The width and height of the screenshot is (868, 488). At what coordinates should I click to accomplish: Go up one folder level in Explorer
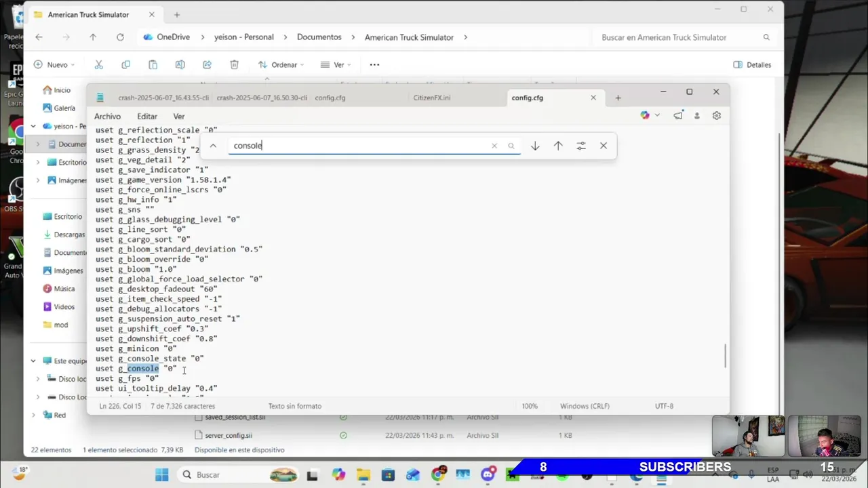[x=93, y=37]
